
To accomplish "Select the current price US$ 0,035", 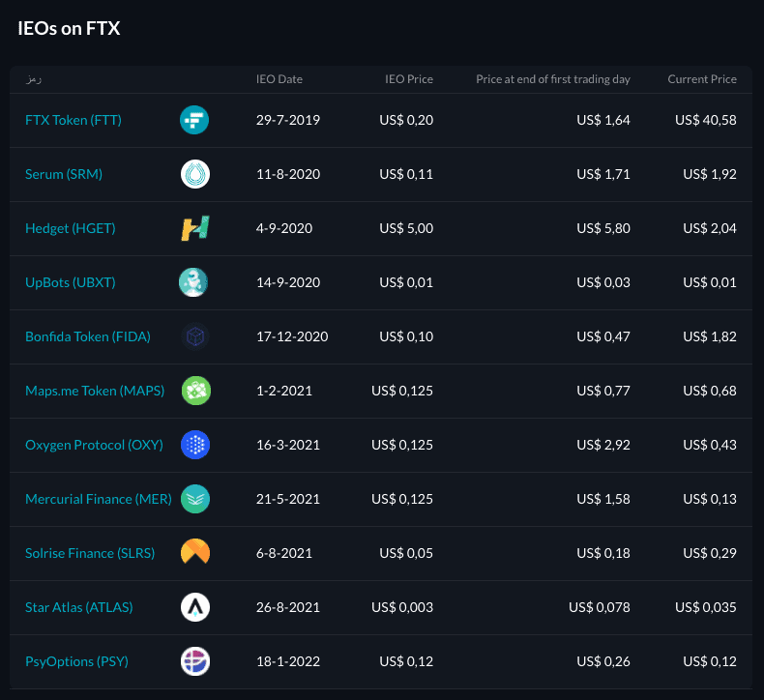I will point(706,607).
